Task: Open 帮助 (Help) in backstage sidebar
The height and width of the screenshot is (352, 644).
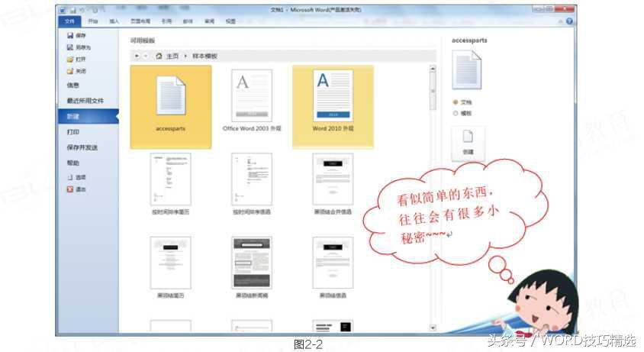Action: tap(72, 163)
